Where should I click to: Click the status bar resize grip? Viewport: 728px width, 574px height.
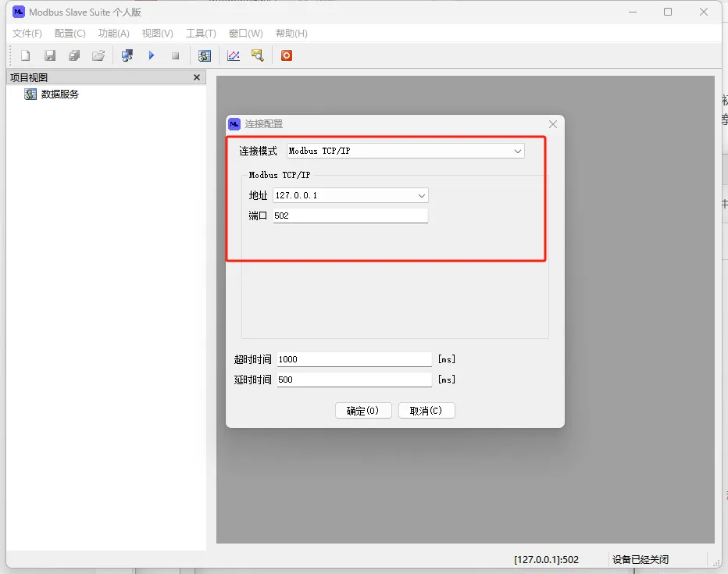(x=716, y=562)
